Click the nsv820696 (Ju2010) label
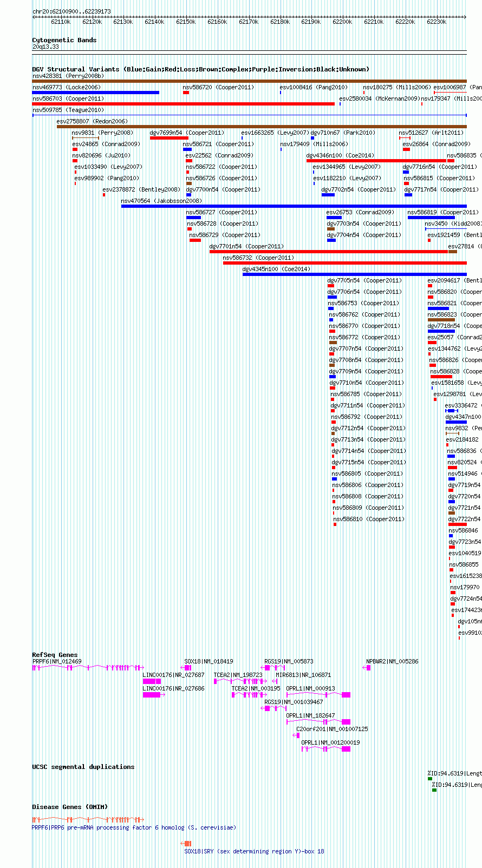The width and height of the screenshot is (482, 868). pyautogui.click(x=102, y=155)
